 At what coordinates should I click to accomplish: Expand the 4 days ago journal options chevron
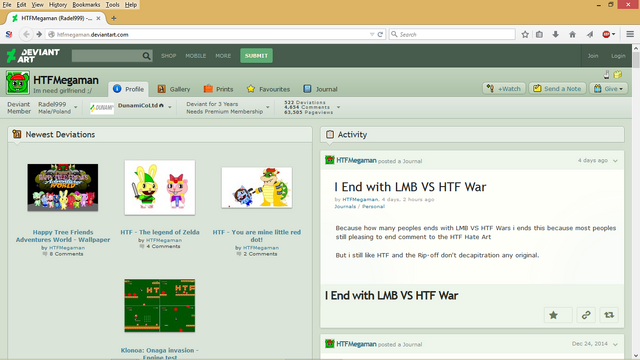615,161
